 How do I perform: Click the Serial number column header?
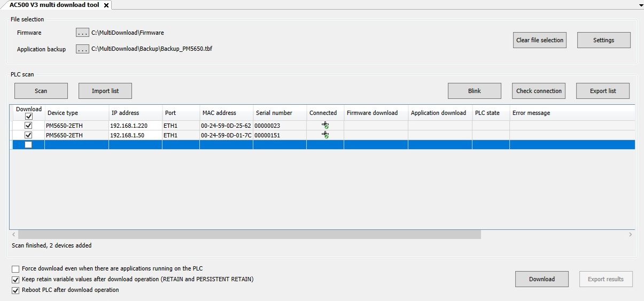point(280,113)
